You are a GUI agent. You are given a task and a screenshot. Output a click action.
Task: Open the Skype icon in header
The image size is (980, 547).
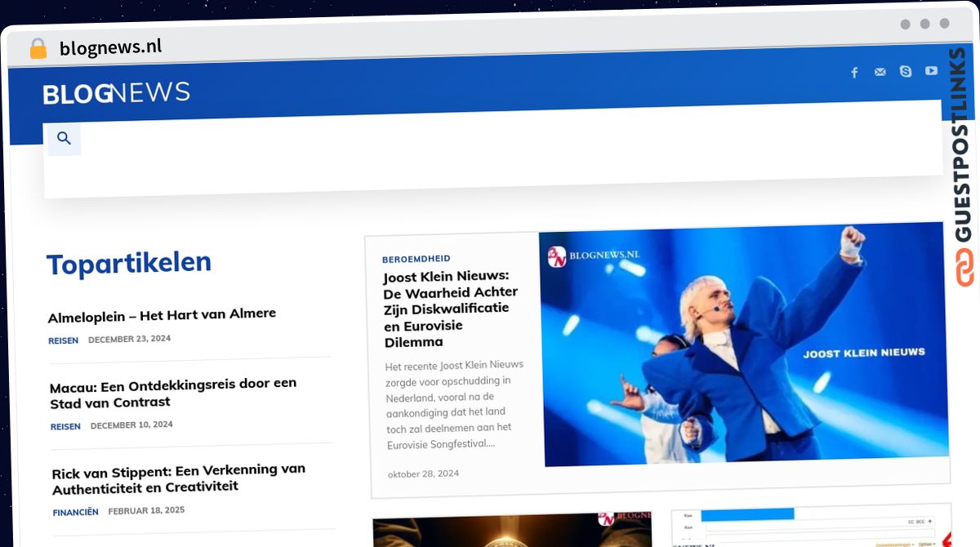(x=905, y=71)
